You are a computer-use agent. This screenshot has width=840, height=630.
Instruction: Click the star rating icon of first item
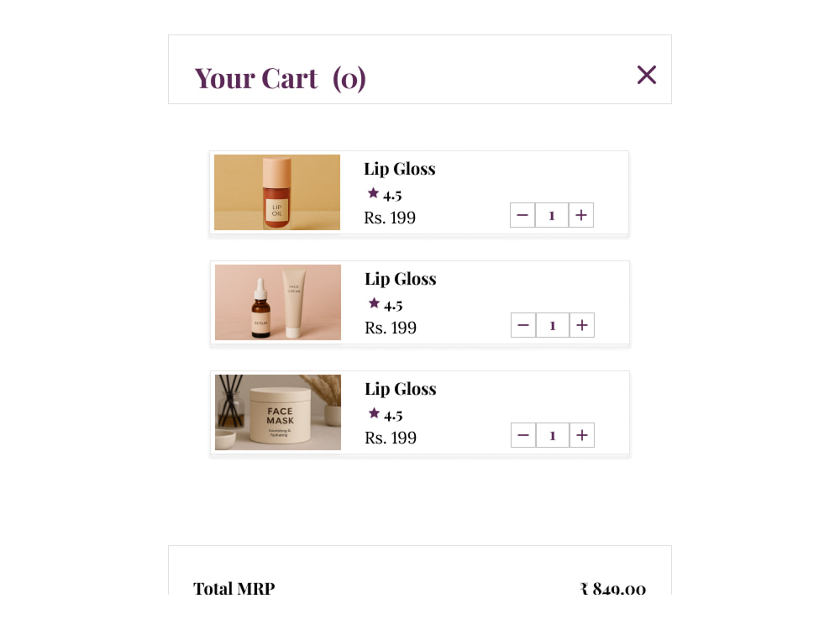374,193
